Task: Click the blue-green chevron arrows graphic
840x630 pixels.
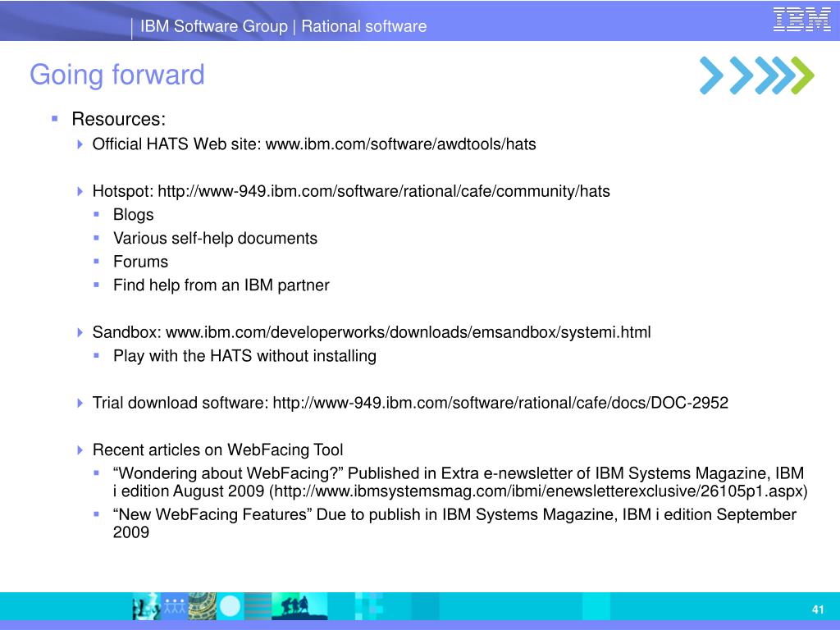Action: (x=756, y=75)
